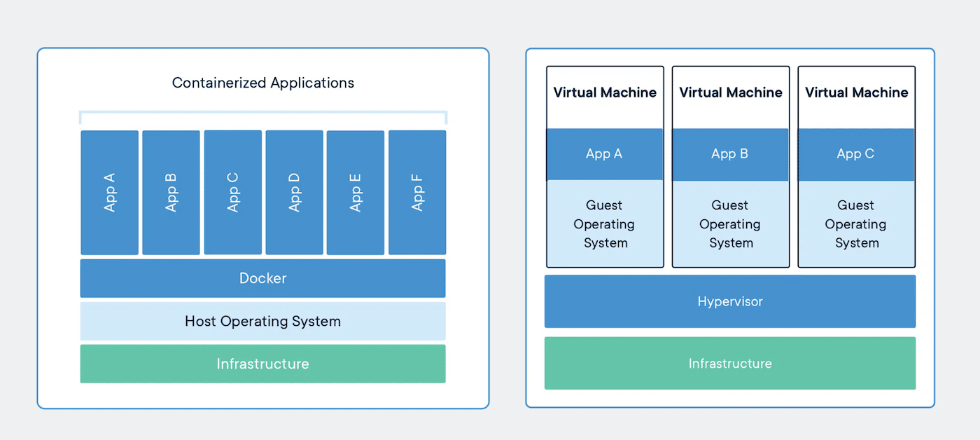Select the App C container block
The width and height of the screenshot is (980, 440).
tap(232, 191)
